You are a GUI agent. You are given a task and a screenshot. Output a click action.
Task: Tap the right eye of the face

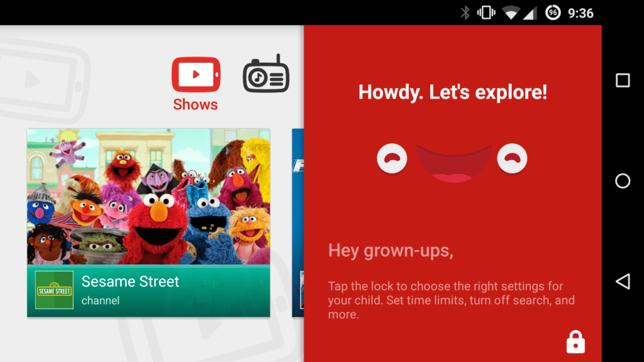tap(512, 158)
